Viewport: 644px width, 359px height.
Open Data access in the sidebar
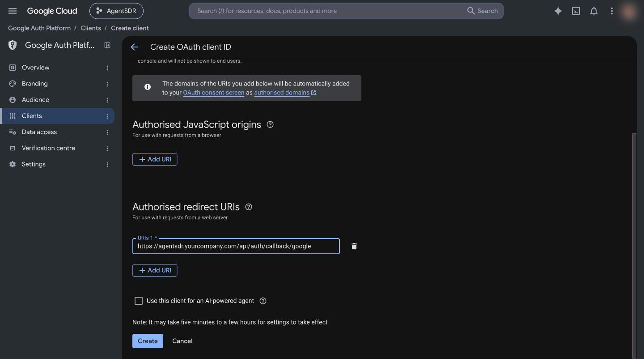click(x=39, y=132)
